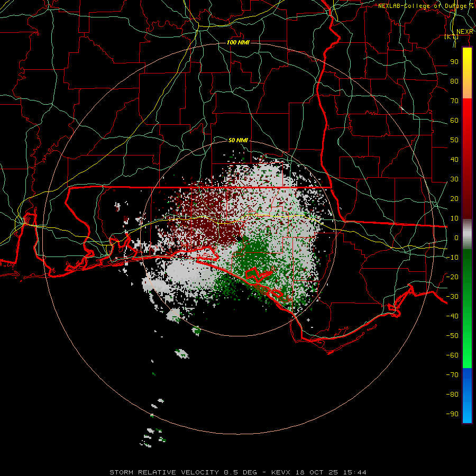Pick the gray zero-velocity segment of color bar

[x=467, y=234]
